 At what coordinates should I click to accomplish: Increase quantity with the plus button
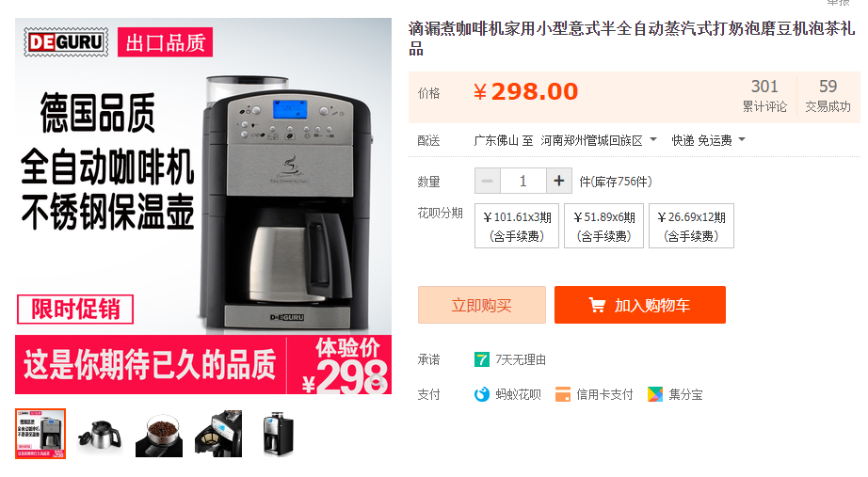559,181
